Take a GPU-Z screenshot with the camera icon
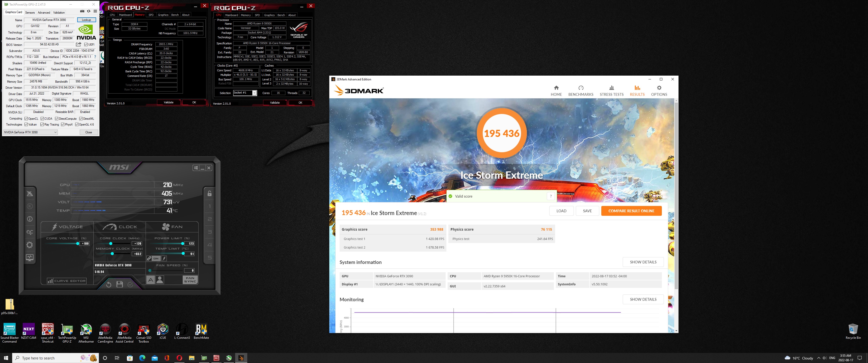This screenshot has height=363, width=868. pyautogui.click(x=82, y=11)
